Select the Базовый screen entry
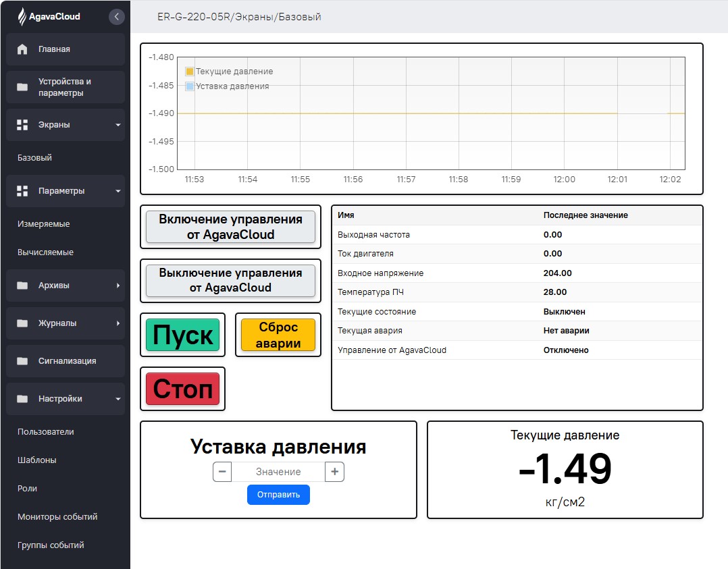728x569 pixels. (35, 158)
